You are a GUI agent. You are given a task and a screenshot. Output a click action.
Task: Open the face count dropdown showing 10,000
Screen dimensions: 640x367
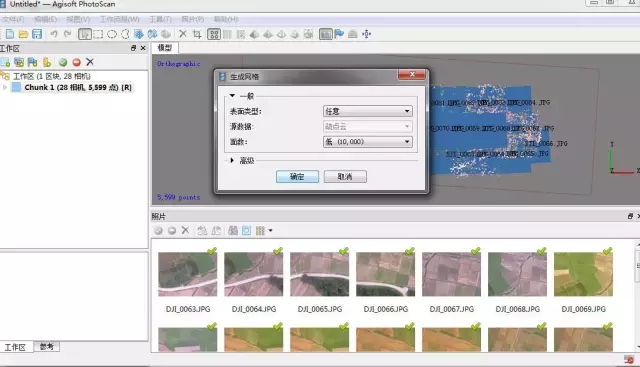pyautogui.click(x=368, y=142)
